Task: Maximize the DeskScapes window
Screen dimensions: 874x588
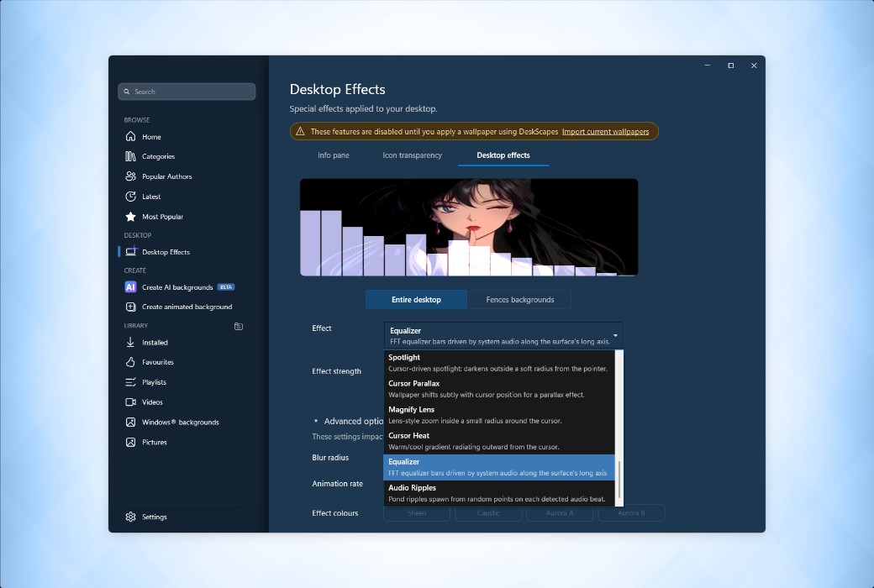Action: [x=731, y=66]
